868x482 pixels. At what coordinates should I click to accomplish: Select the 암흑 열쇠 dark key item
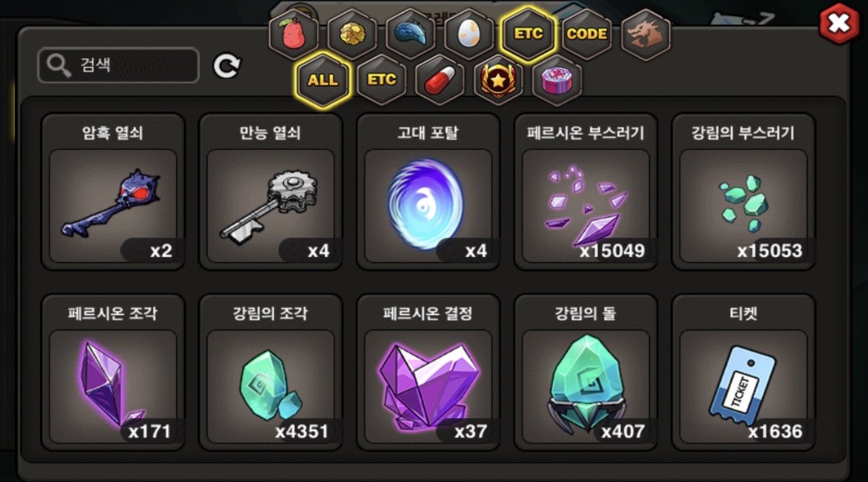(x=113, y=192)
